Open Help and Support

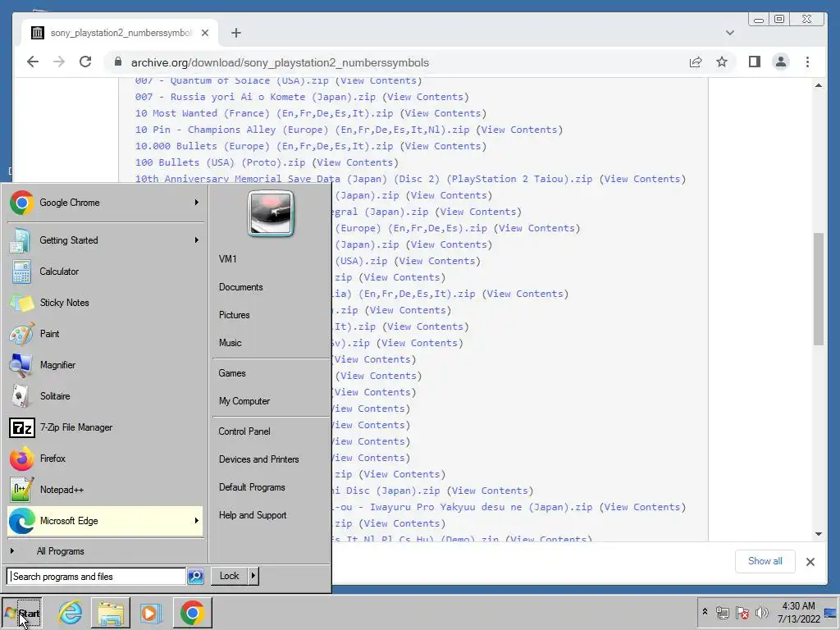point(253,515)
